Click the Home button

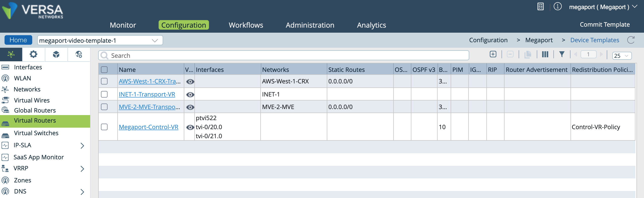18,40
